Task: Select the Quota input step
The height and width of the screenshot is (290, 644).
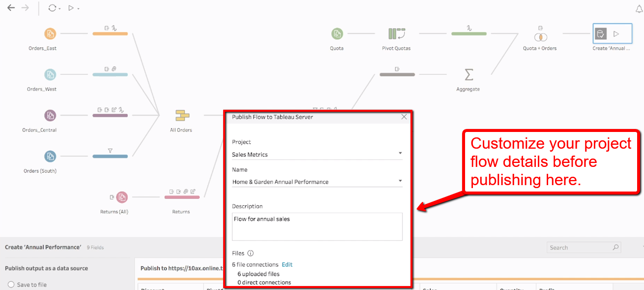Action: (337, 34)
